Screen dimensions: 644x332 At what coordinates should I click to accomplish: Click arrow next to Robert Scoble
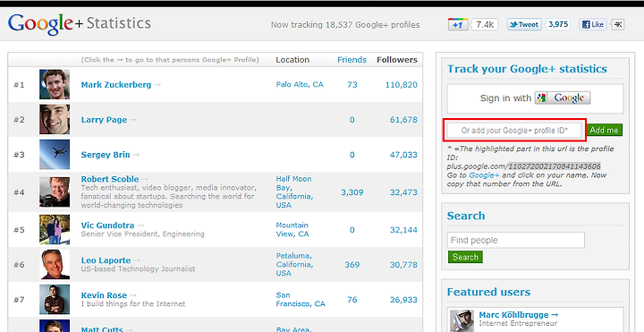point(145,179)
